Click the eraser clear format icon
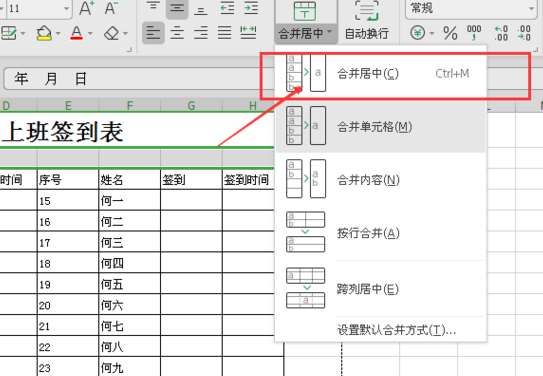 pos(112,34)
